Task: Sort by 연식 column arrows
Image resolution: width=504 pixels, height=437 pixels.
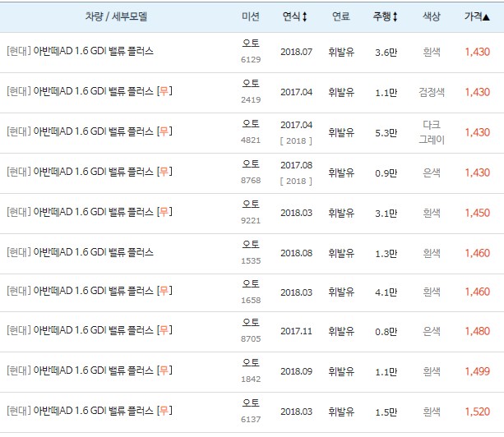Action: pos(304,16)
